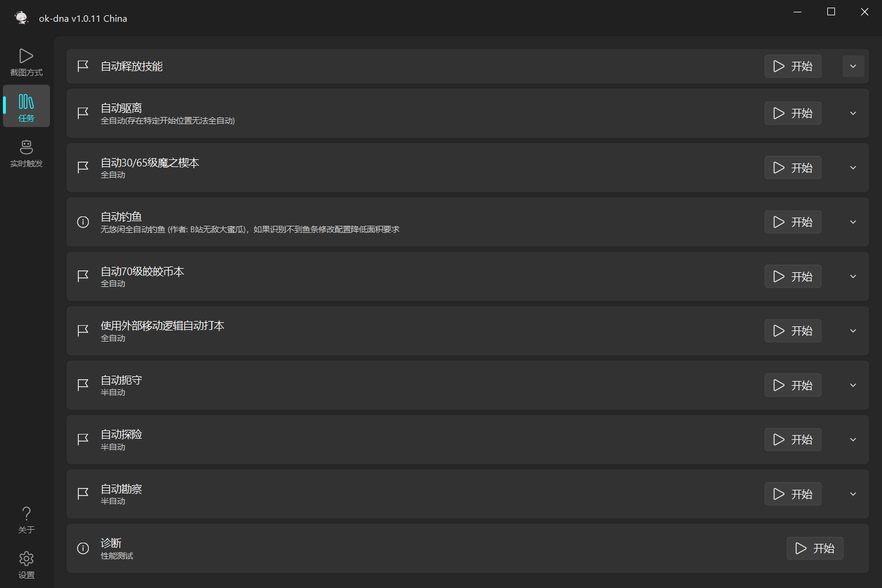Start 使用外部移动逻辑自动打本 task
882x588 pixels.
(793, 331)
